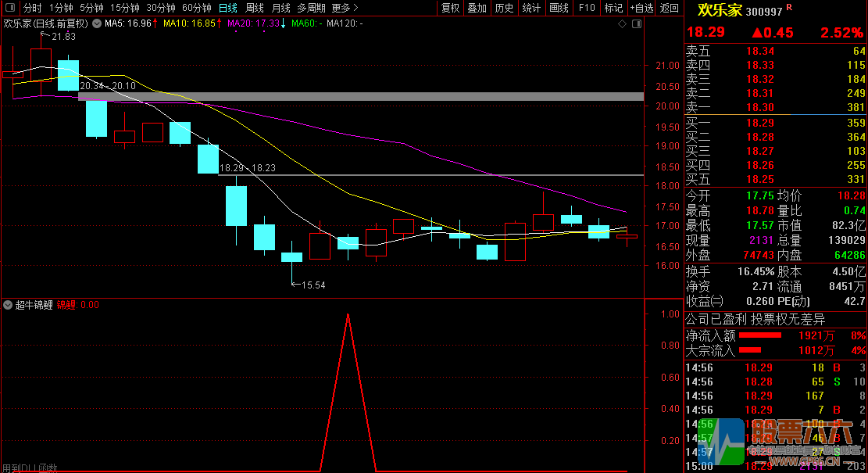Open the 统计 statistics tool
This screenshot has width=868, height=473.
[x=531, y=8]
